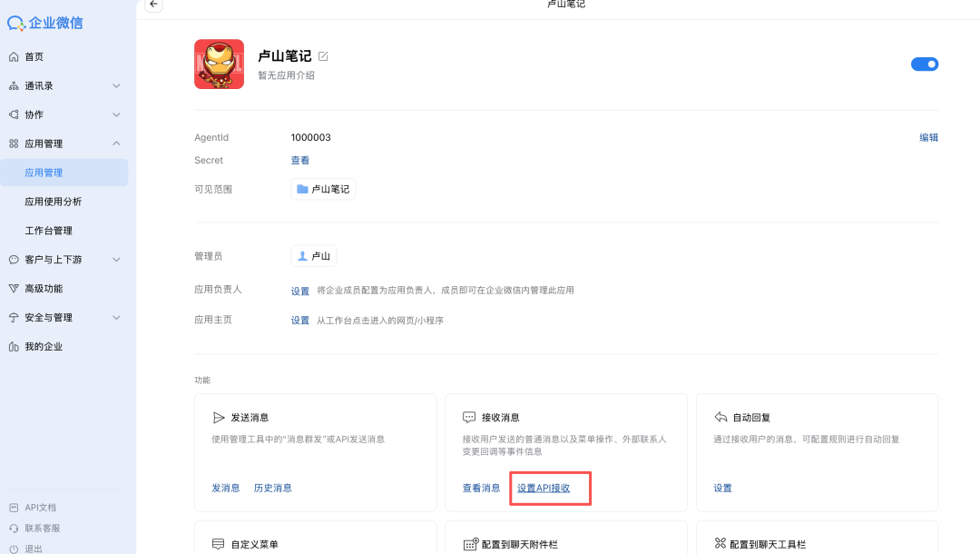Open the API文档 link

[x=40, y=508]
